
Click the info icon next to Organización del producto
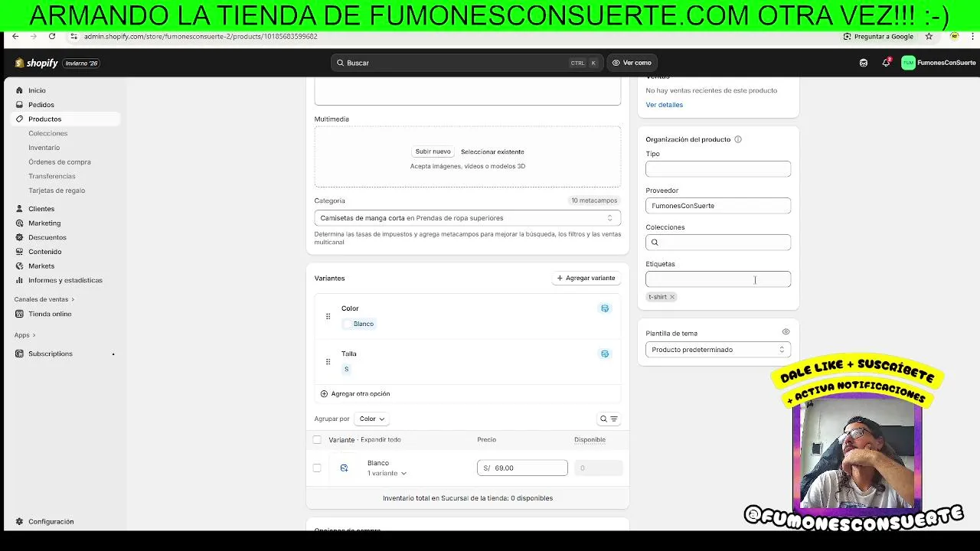(738, 139)
